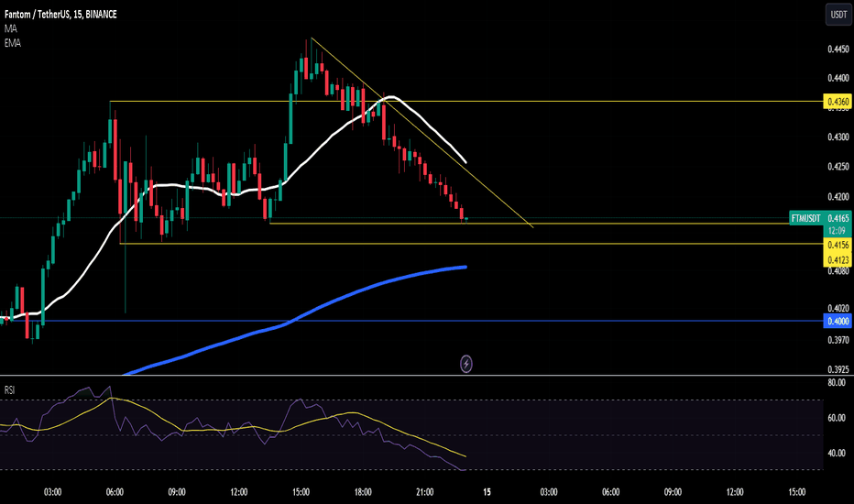Click the 0.3925 price axis value

pyautogui.click(x=838, y=369)
